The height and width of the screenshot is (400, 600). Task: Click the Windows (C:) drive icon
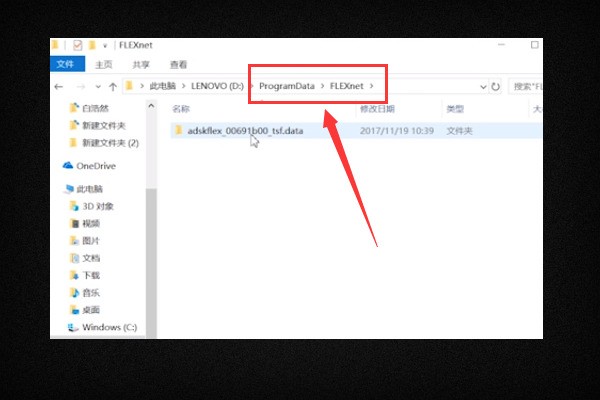(73, 328)
